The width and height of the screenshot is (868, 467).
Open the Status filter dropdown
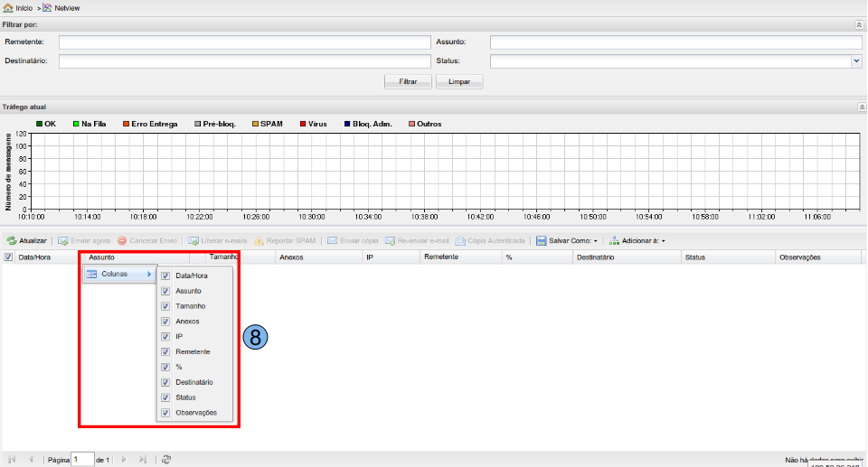856,61
